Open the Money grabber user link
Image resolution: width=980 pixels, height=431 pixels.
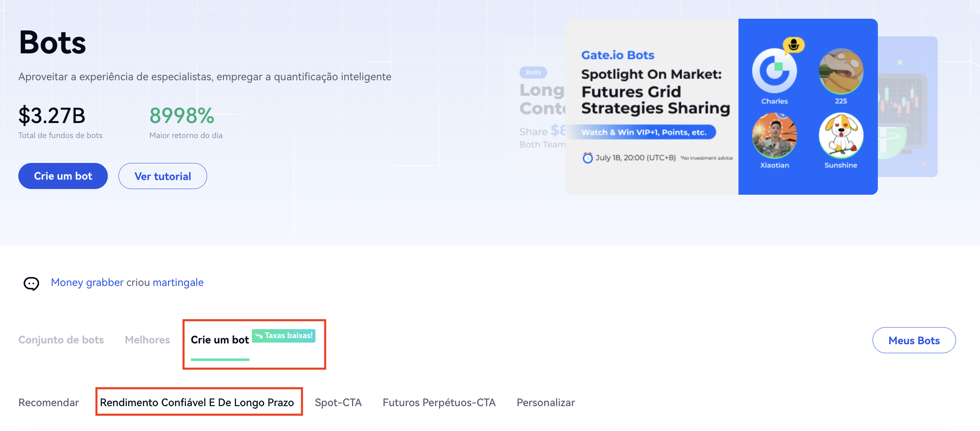click(87, 282)
